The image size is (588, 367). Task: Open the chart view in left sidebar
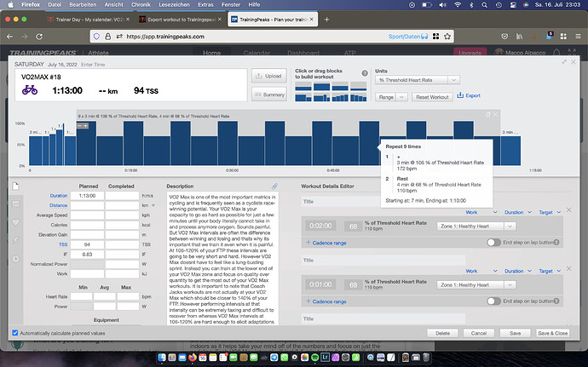15,204
